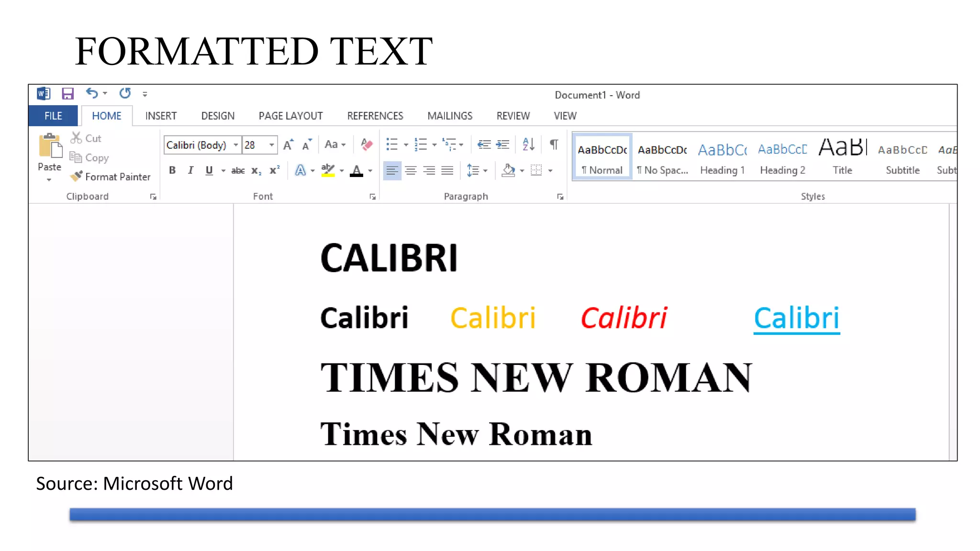Click the Redo (repeat) icon
Viewport: 980px width, 551px height.
coord(125,93)
